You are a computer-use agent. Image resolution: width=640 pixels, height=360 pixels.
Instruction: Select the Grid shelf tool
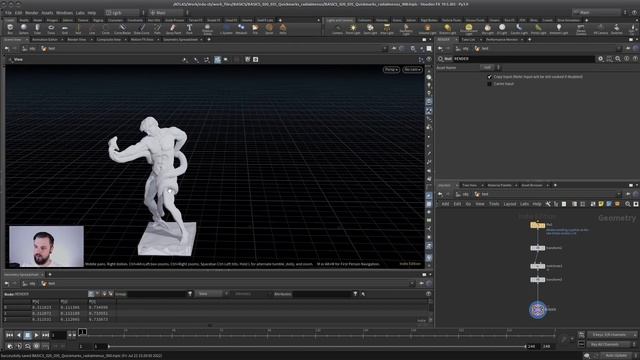(x=64, y=29)
